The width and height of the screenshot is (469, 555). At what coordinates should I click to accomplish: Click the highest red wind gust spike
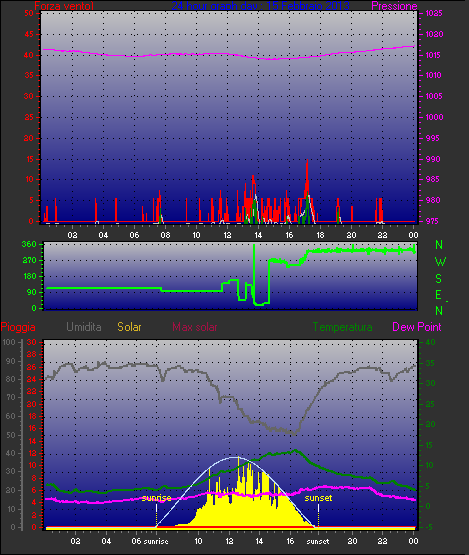tap(307, 161)
